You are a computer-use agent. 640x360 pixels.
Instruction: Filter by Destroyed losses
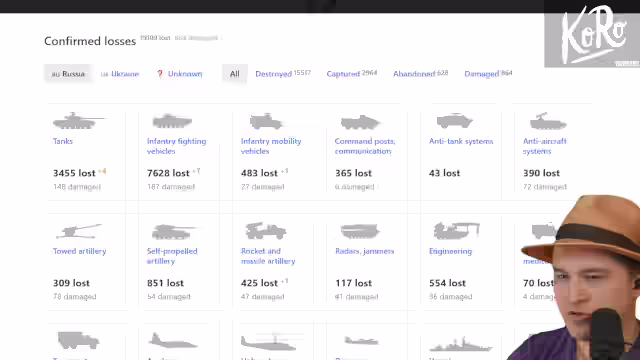pos(283,73)
